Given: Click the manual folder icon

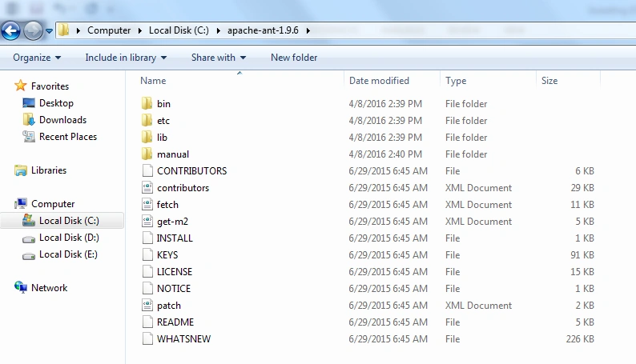Looking at the screenshot, I should pyautogui.click(x=147, y=154).
